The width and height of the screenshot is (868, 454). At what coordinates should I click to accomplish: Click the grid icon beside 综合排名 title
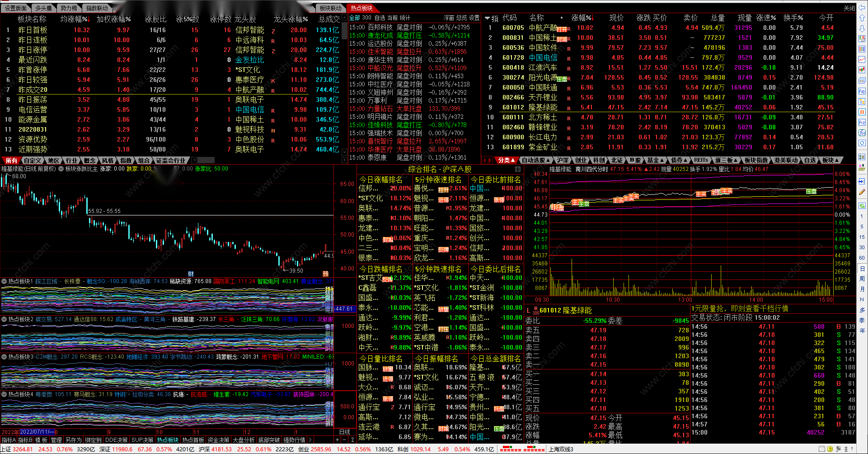pos(518,169)
